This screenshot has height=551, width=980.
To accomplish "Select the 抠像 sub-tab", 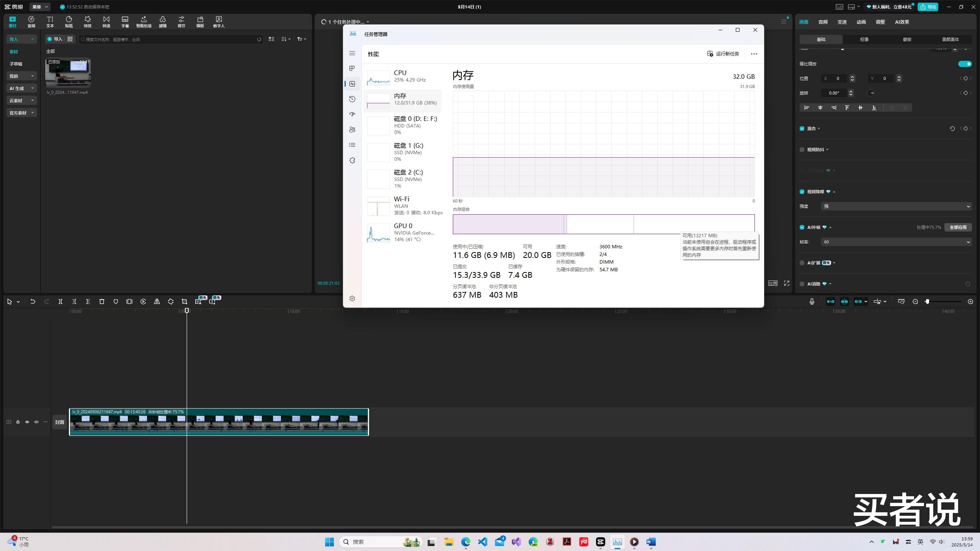I will pyautogui.click(x=864, y=39).
